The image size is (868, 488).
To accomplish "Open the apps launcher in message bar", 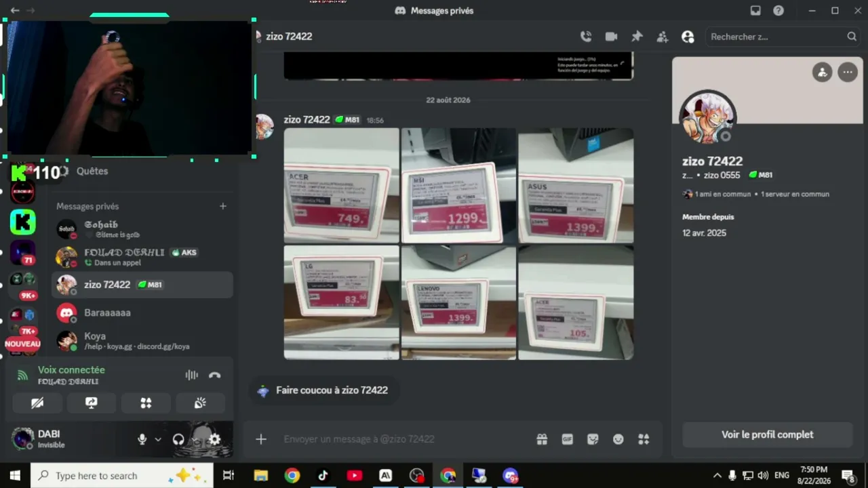I will tap(644, 439).
